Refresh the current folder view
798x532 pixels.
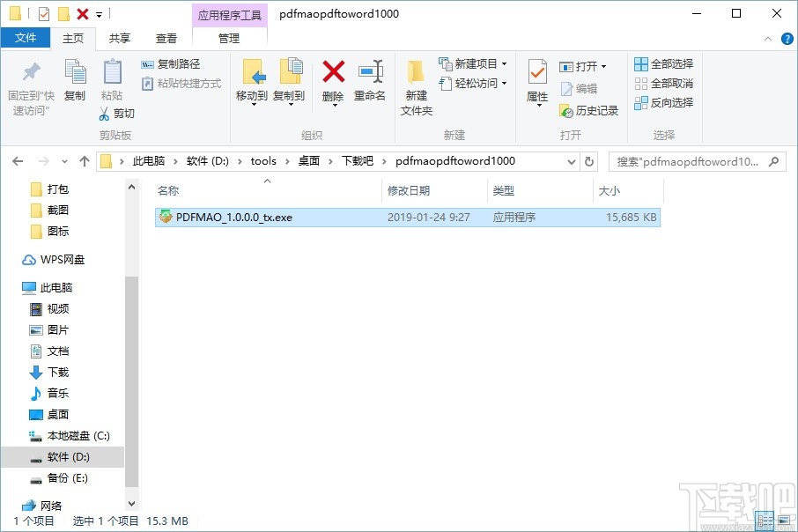tap(589, 161)
